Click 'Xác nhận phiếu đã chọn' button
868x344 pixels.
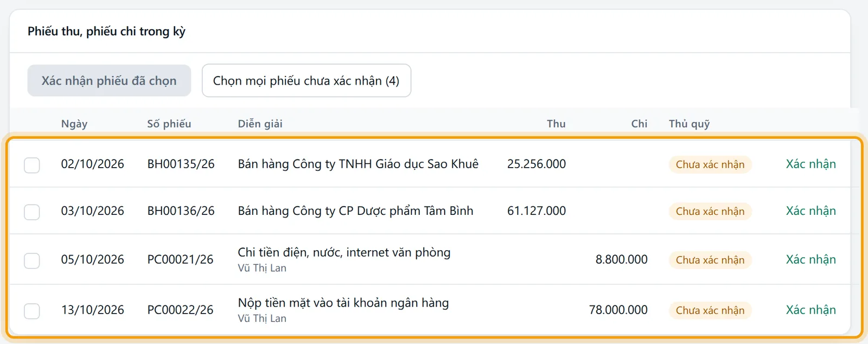[109, 81]
